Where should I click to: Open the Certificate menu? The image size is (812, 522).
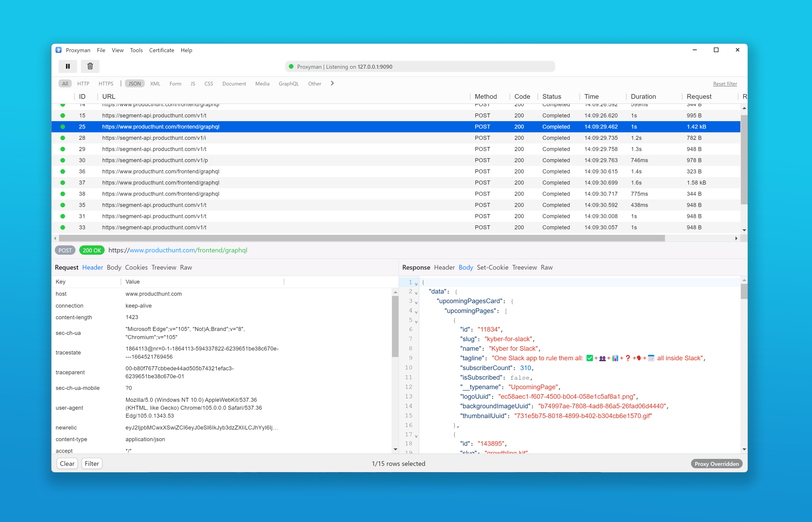tap(162, 50)
